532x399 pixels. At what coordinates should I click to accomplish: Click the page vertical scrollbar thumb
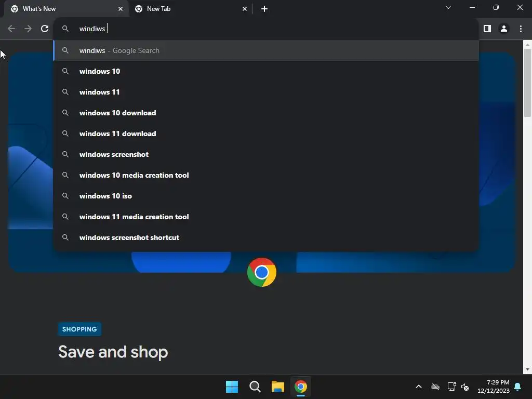[527, 83]
